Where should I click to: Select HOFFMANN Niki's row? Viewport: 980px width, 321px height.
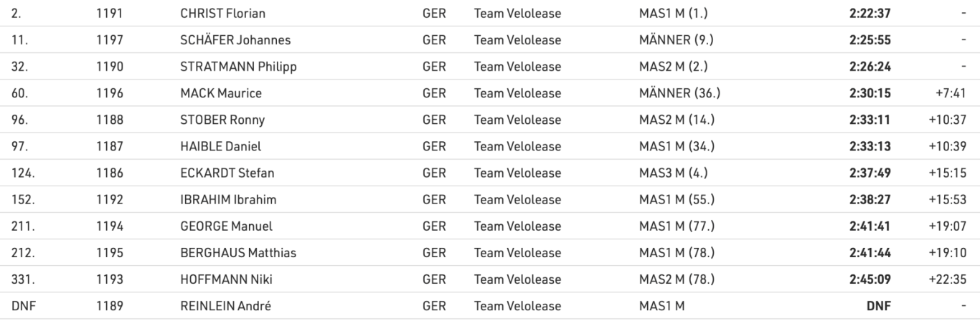(x=490, y=279)
